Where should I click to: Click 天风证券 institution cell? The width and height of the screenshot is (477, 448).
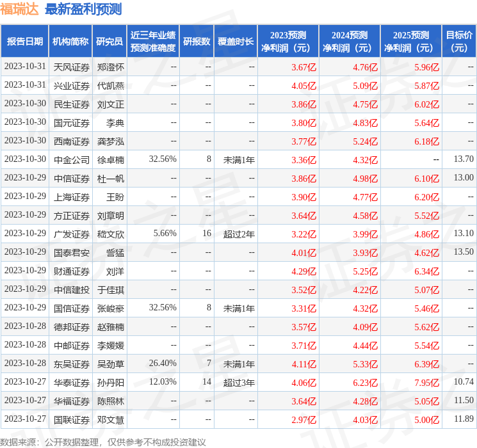pyautogui.click(x=72, y=67)
